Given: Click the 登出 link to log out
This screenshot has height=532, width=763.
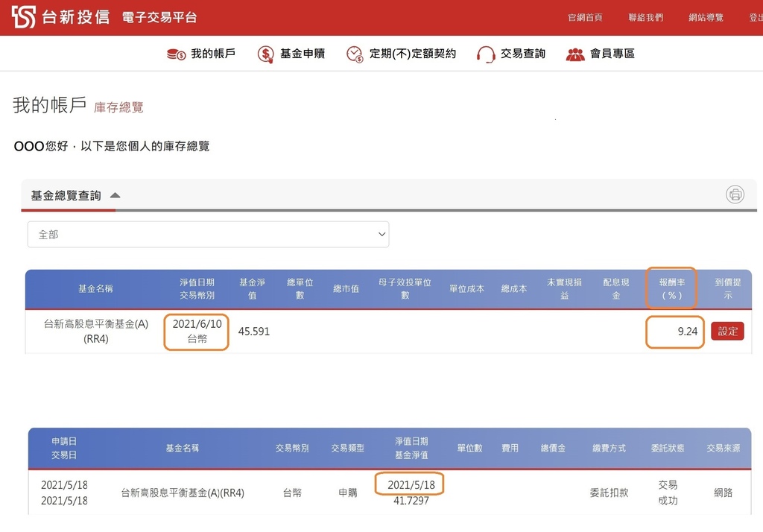Looking at the screenshot, I should click(x=758, y=16).
